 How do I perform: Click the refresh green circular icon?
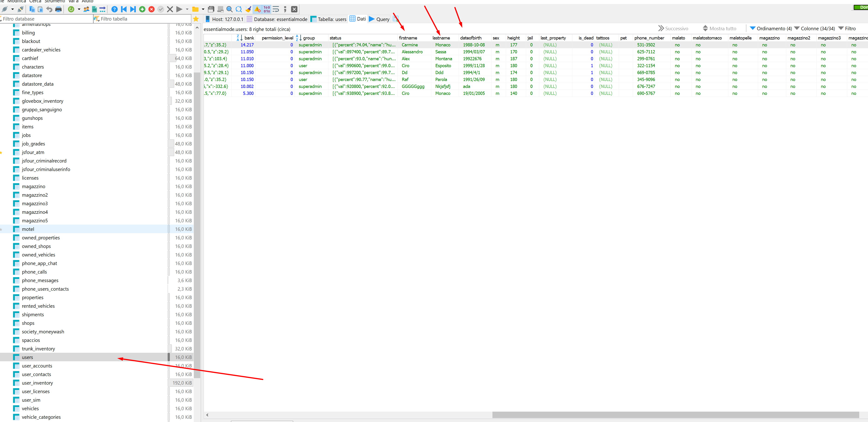point(71,9)
